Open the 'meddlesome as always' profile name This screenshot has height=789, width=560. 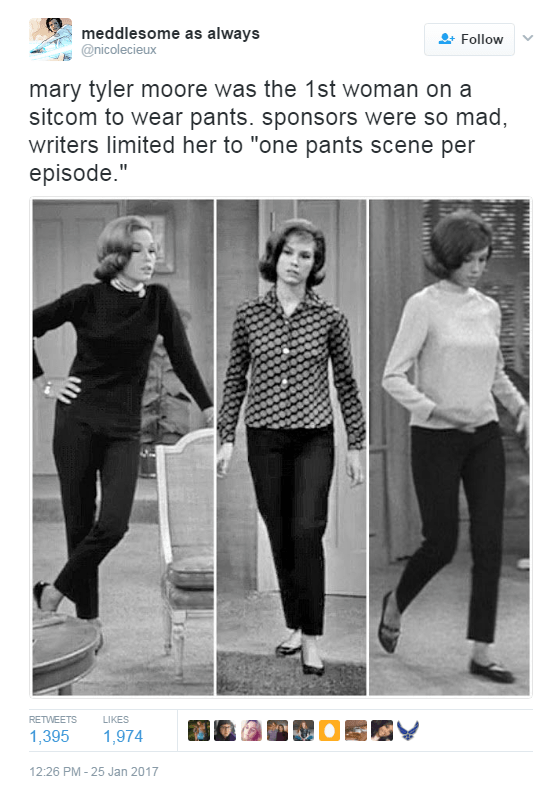pos(171,33)
